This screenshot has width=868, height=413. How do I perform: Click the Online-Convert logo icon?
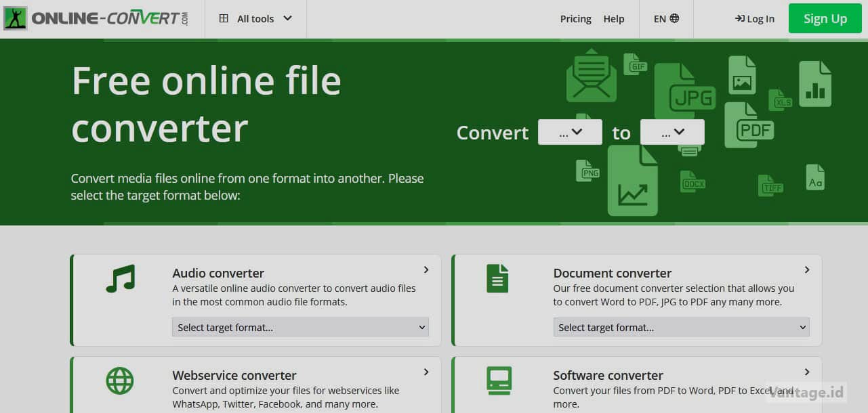(x=14, y=17)
